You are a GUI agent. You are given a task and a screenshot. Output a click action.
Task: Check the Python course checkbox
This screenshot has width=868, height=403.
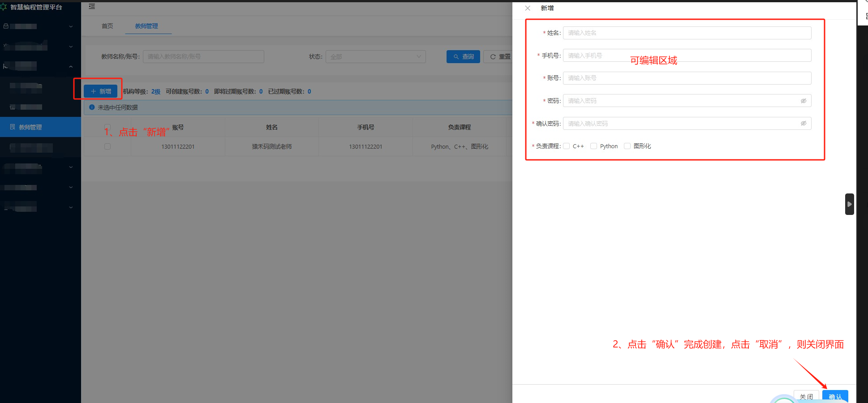[593, 146]
